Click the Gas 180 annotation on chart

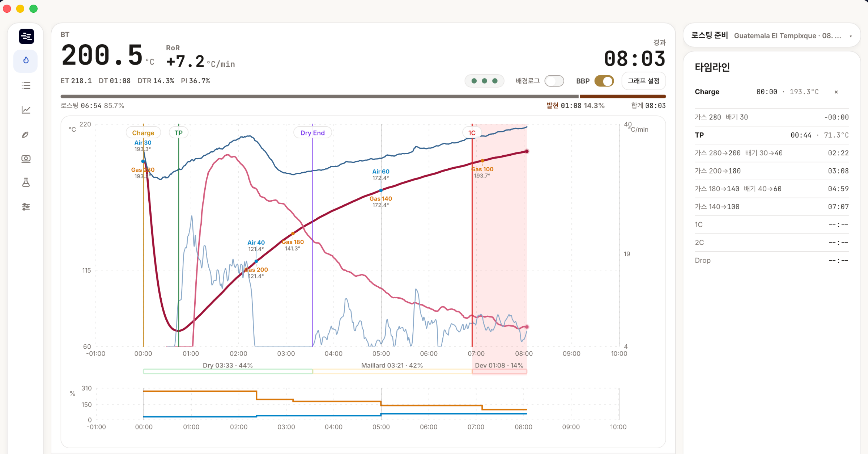pos(293,242)
